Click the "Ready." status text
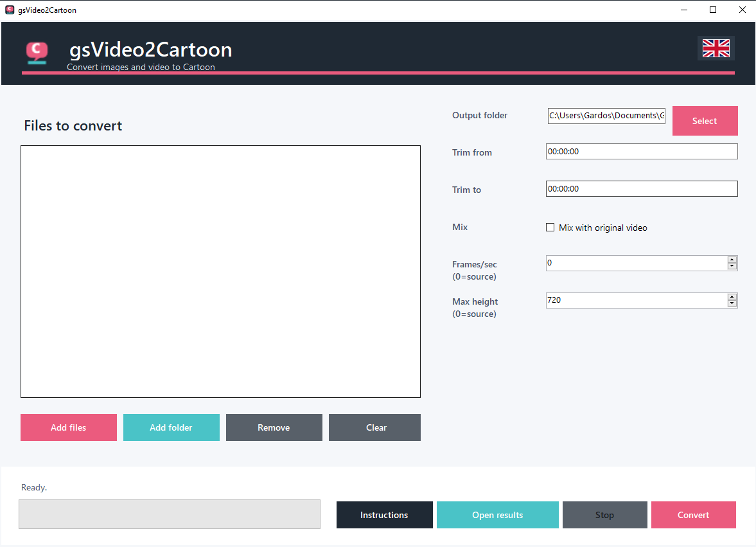 point(34,487)
